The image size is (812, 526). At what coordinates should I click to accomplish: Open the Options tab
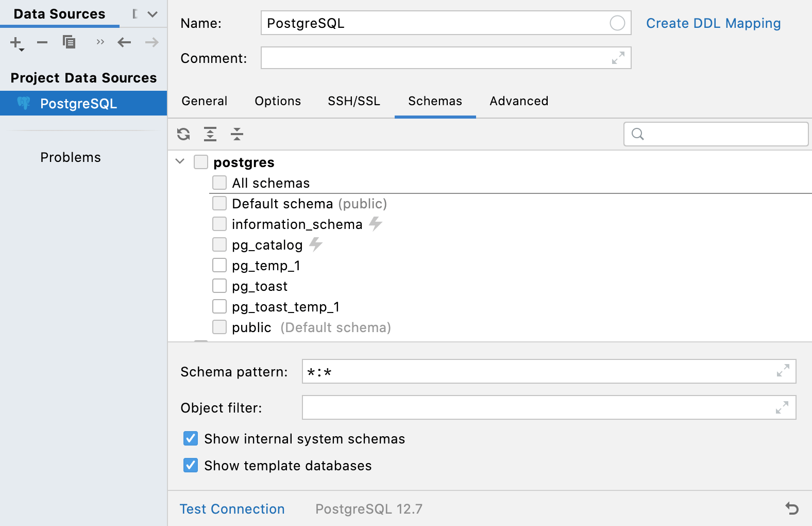point(278,101)
